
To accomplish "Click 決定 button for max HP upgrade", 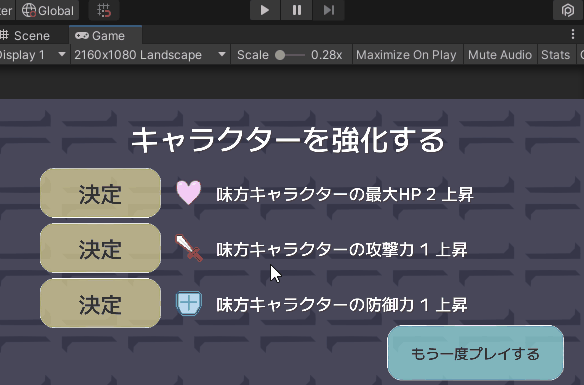I will click(x=101, y=193).
